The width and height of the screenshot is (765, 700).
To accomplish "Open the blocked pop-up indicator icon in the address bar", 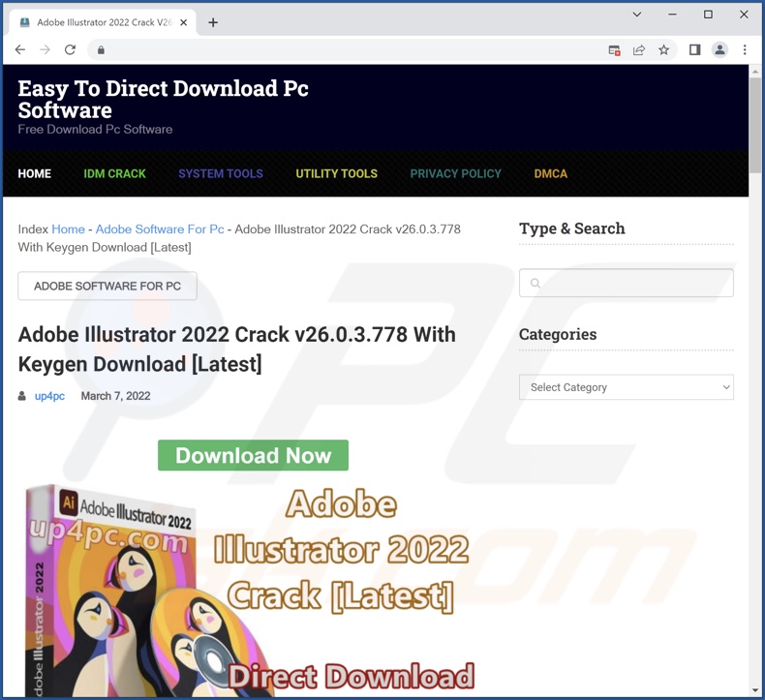I will 614,49.
